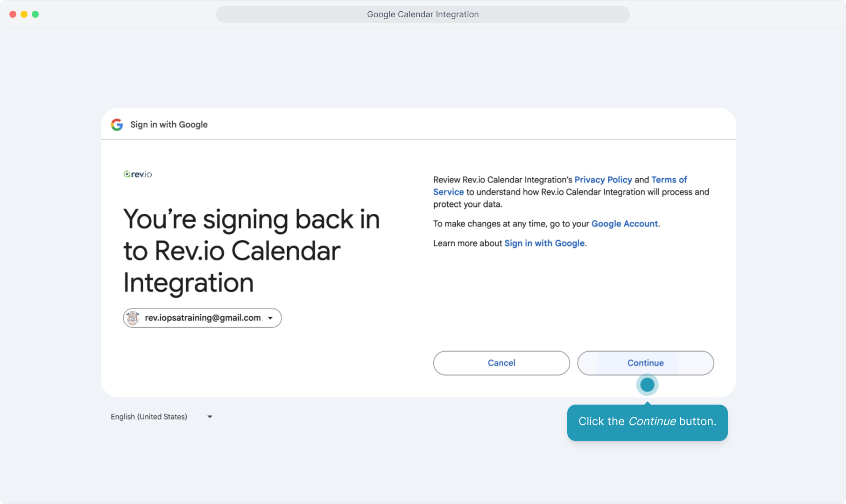
Task: Expand the language list arrow
Action: pos(210,417)
